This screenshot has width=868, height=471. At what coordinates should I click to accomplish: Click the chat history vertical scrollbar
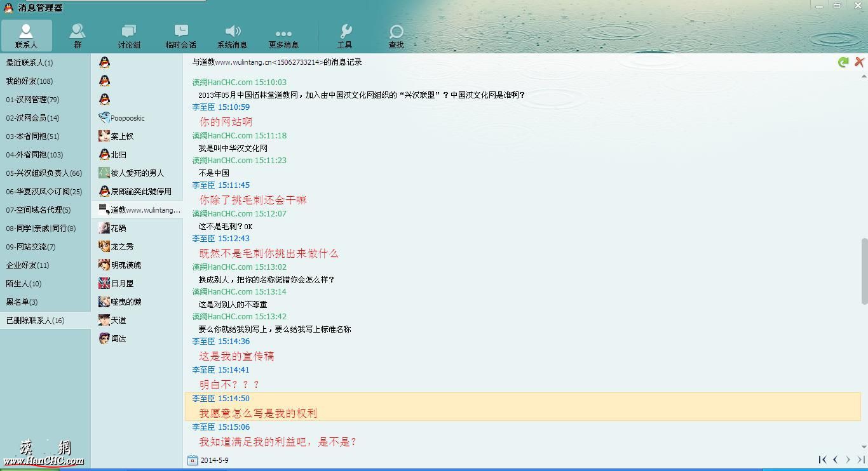pyautogui.click(x=864, y=263)
